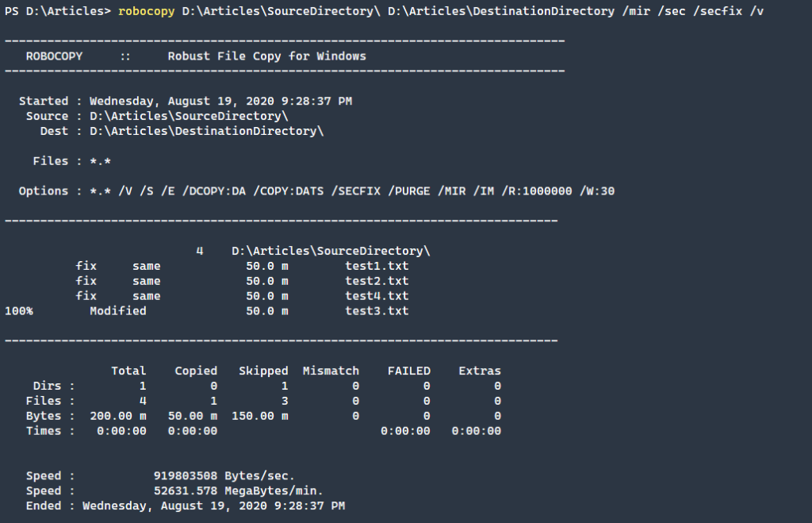Click the test3.txt Modified entry

tap(377, 310)
